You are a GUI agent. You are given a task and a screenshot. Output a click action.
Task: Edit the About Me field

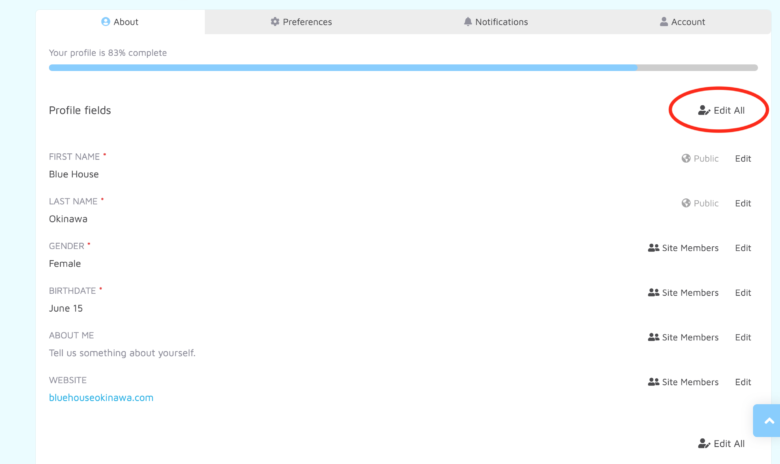coord(743,338)
